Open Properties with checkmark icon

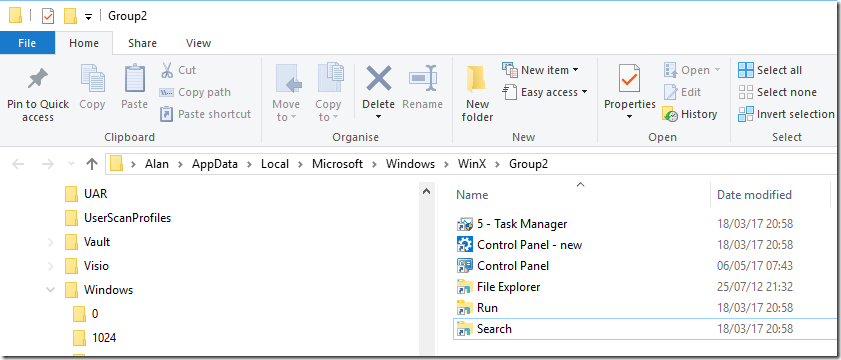click(630, 79)
